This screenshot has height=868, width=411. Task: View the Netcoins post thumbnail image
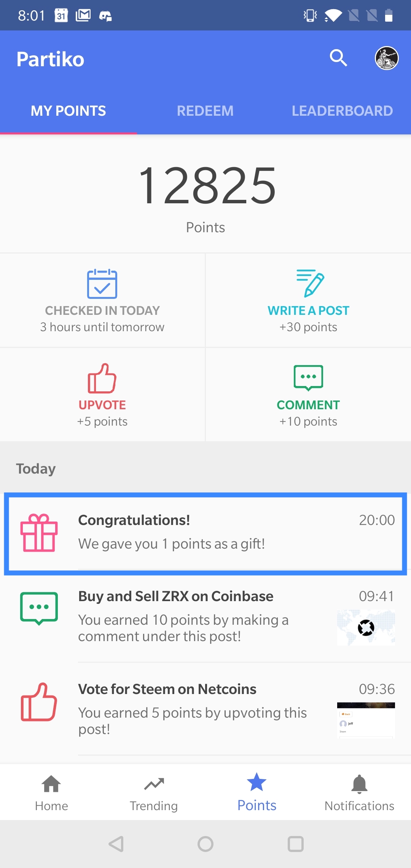pyautogui.click(x=366, y=720)
